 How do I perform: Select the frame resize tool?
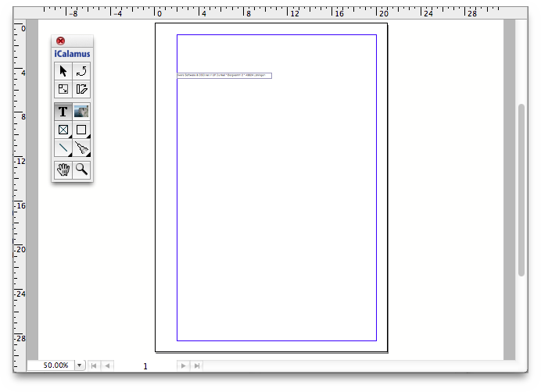click(63, 89)
